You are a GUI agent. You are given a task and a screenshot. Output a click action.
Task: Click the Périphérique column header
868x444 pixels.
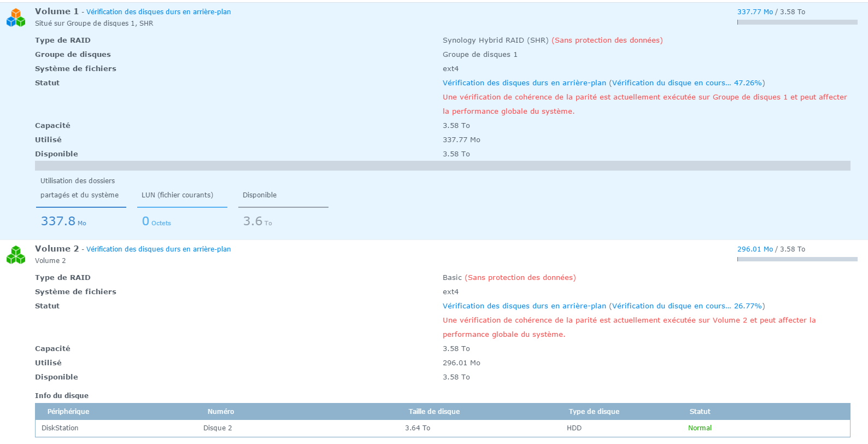68,412
